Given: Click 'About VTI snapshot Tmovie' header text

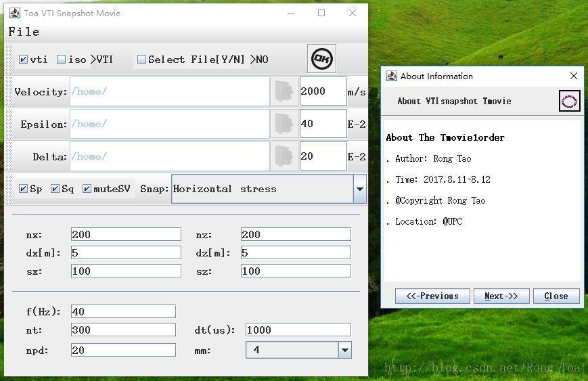Looking at the screenshot, I should pyautogui.click(x=454, y=102).
